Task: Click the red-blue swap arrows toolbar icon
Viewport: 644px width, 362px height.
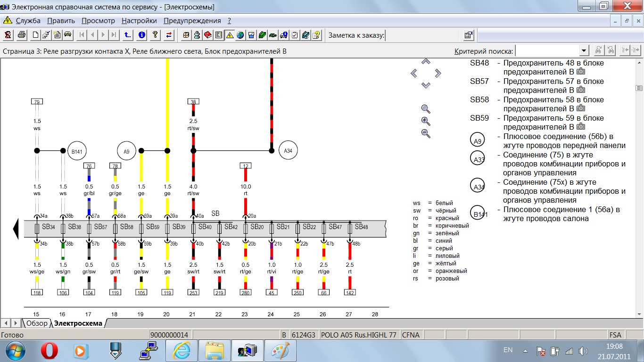Action: tap(169, 35)
